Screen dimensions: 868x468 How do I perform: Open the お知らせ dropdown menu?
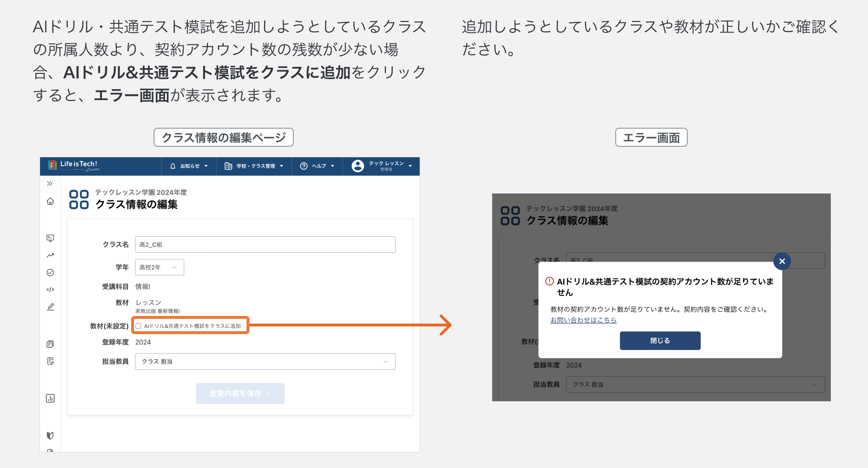189,166
